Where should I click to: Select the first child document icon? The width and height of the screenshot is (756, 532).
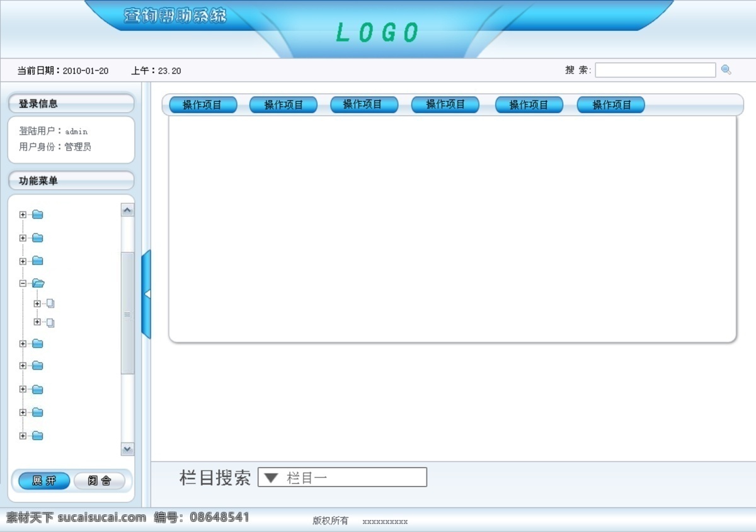click(50, 303)
